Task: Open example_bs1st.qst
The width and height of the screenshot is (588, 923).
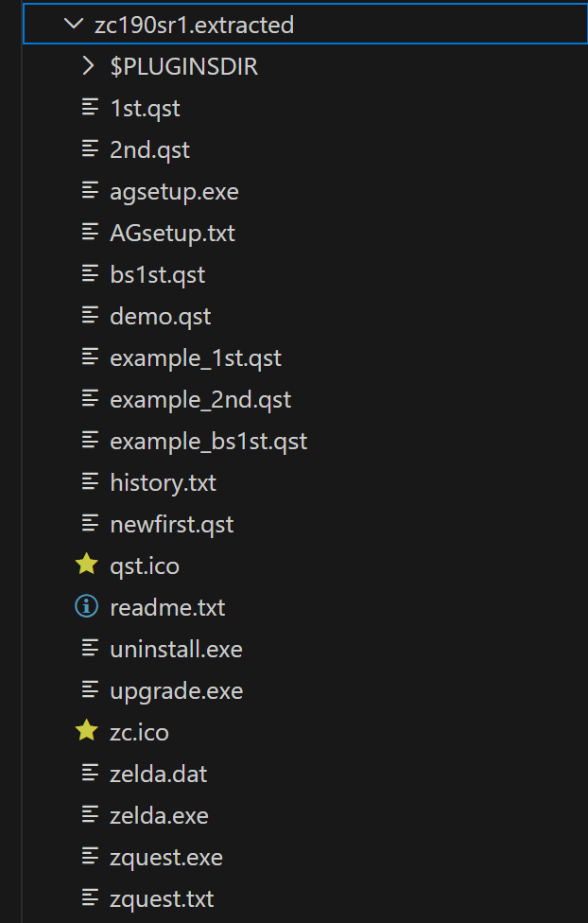Action: pyautogui.click(x=305, y=441)
